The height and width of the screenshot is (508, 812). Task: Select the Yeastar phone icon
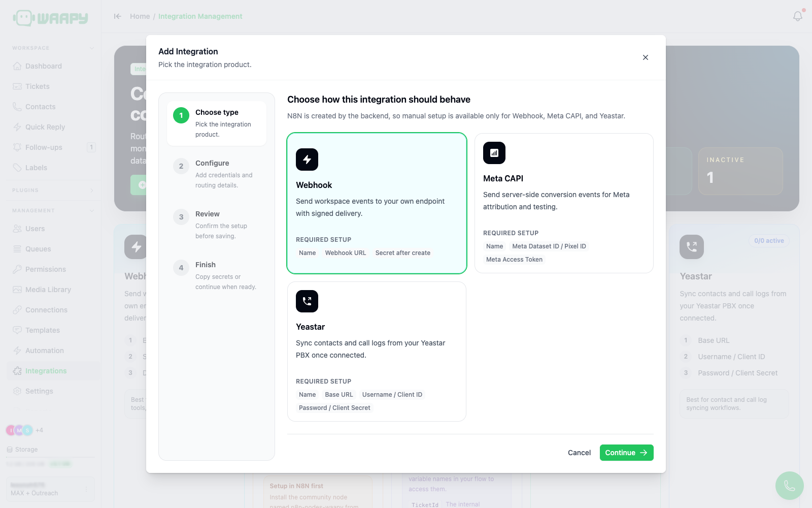click(307, 301)
